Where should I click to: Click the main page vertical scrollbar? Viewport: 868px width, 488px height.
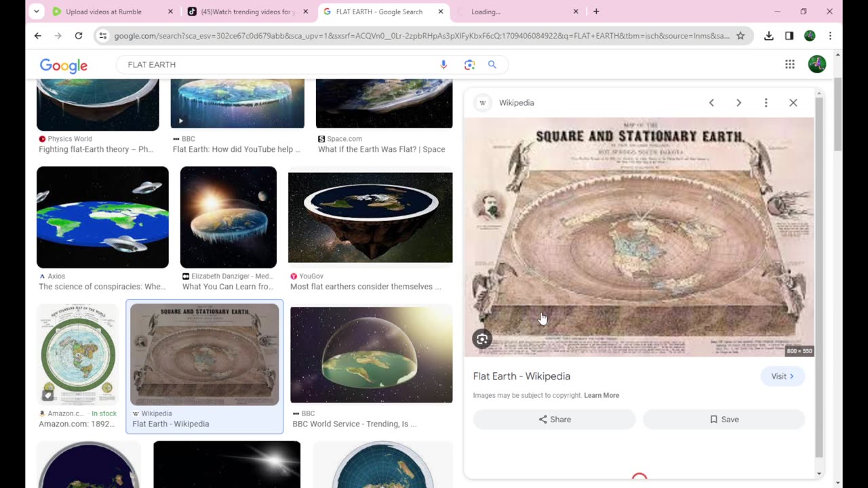pos(838,115)
